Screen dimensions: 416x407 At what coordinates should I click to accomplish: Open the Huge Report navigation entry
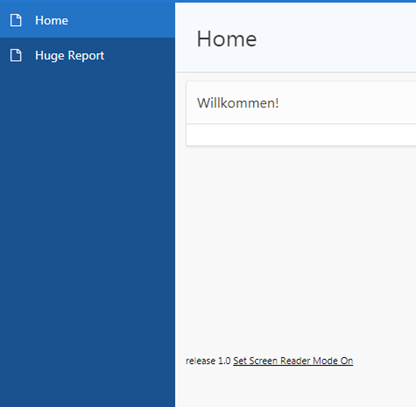(x=87, y=55)
